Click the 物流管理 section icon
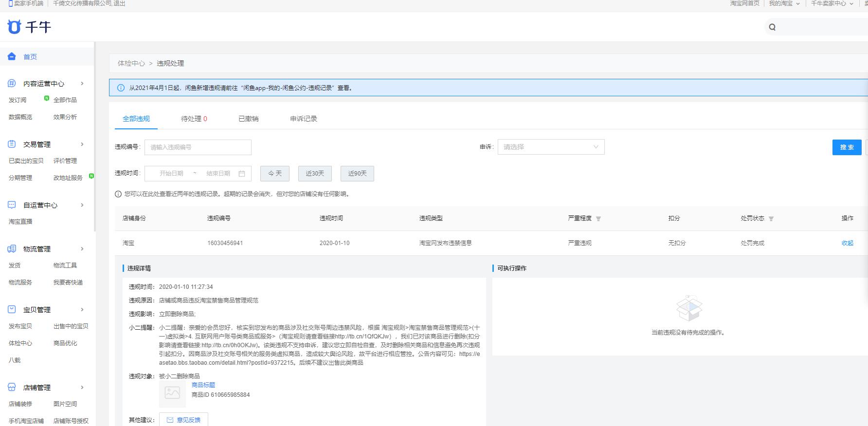Viewport: 868px width, 426px height. click(x=12, y=248)
